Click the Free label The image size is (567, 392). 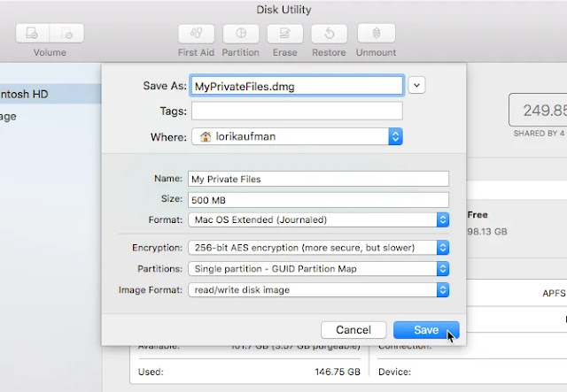click(x=478, y=215)
